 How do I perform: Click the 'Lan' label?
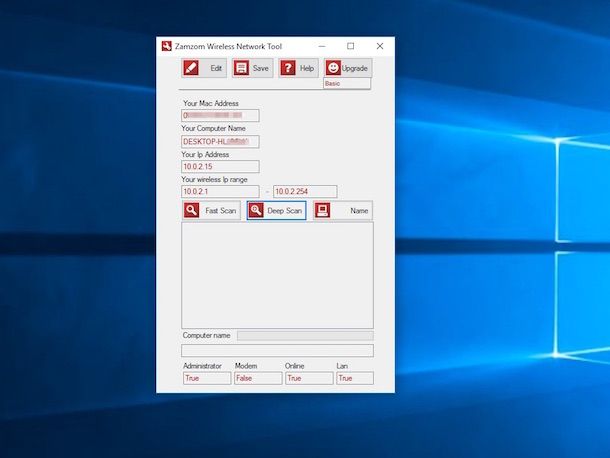(x=342, y=366)
